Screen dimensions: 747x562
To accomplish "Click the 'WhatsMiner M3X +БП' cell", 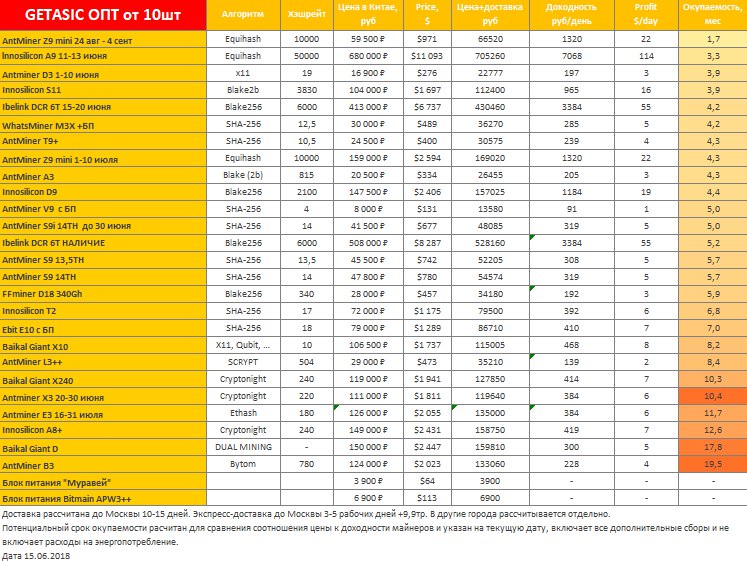I will click(x=103, y=124).
